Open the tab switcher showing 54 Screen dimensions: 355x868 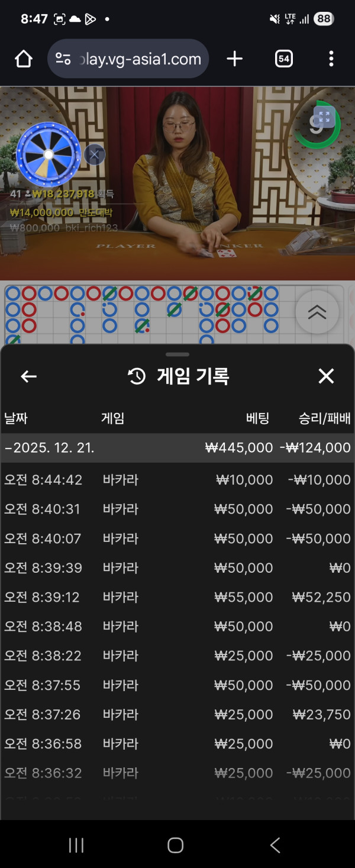(284, 59)
